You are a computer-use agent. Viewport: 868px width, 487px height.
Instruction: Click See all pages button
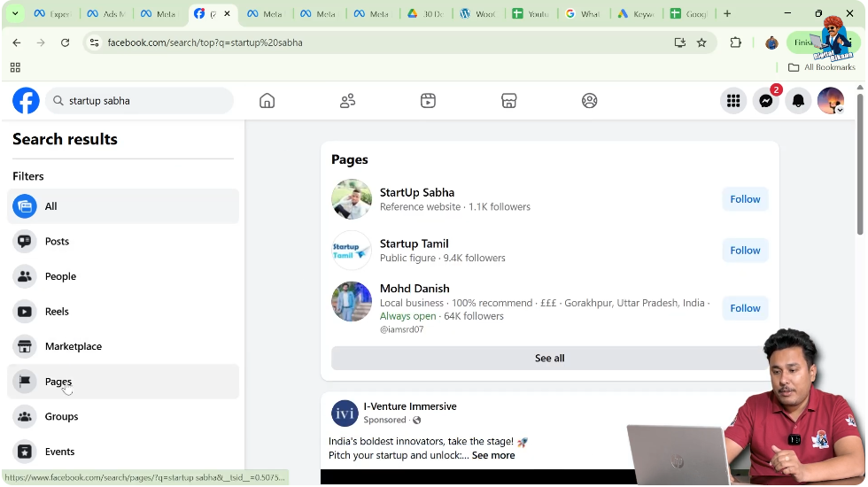(x=550, y=358)
